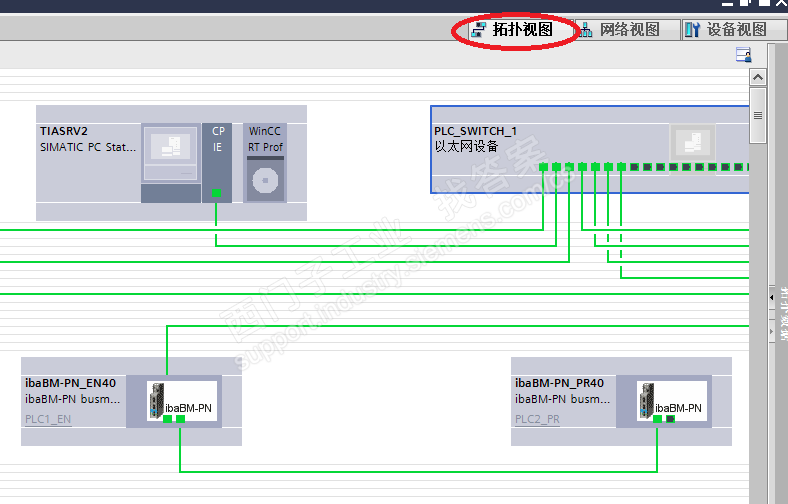
Task: Expand side panel with right arrow handle
Action: click(772, 332)
